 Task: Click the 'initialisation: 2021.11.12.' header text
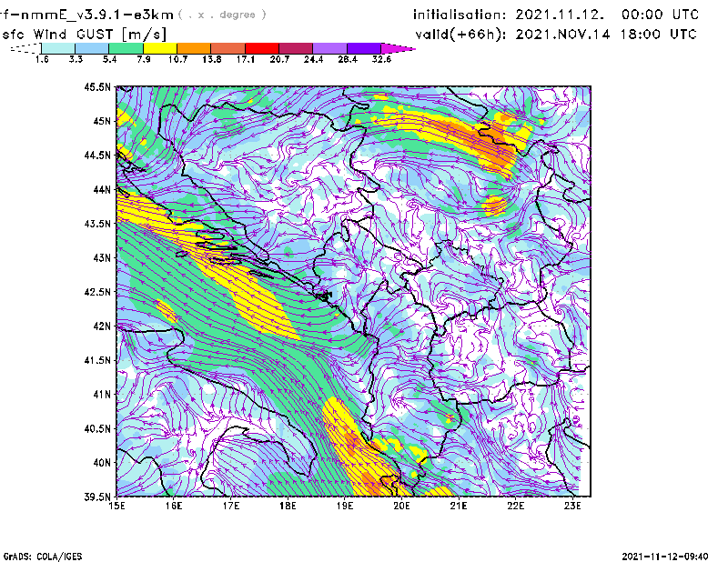point(509,15)
